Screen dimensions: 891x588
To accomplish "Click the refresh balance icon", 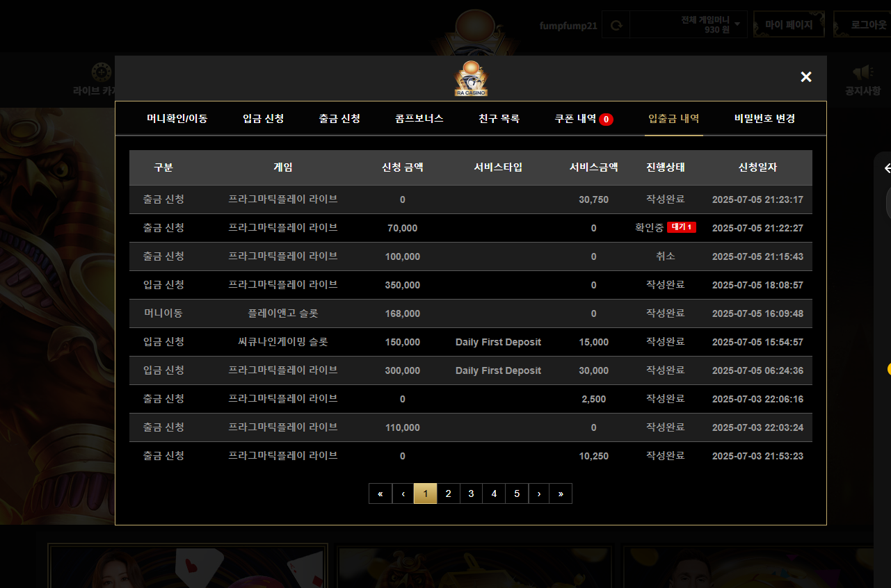I will click(616, 26).
